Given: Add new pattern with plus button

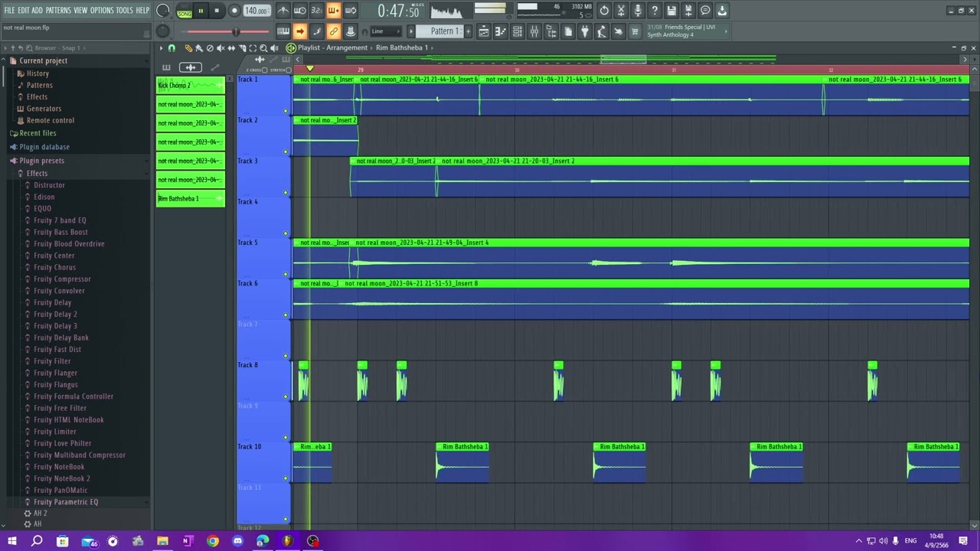Looking at the screenshot, I should point(469,31).
